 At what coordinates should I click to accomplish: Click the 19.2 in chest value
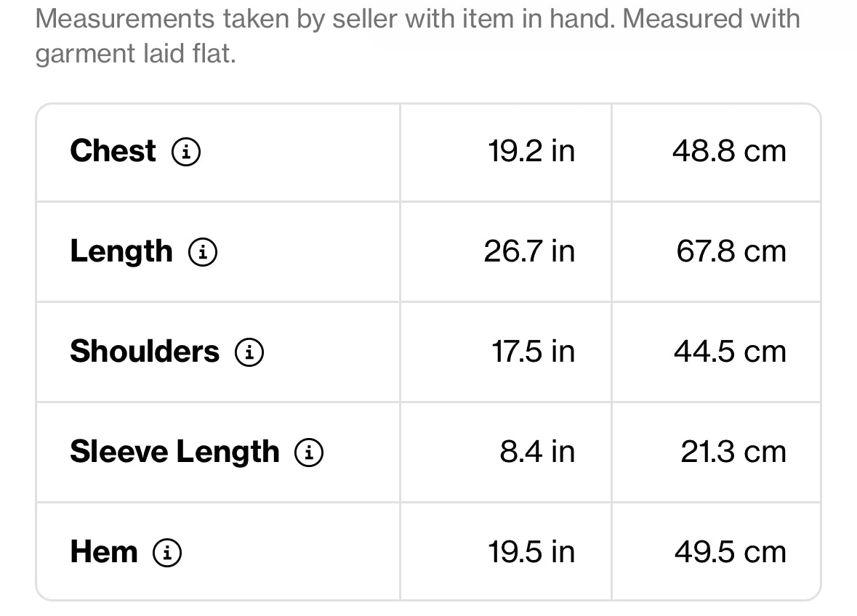click(x=531, y=151)
